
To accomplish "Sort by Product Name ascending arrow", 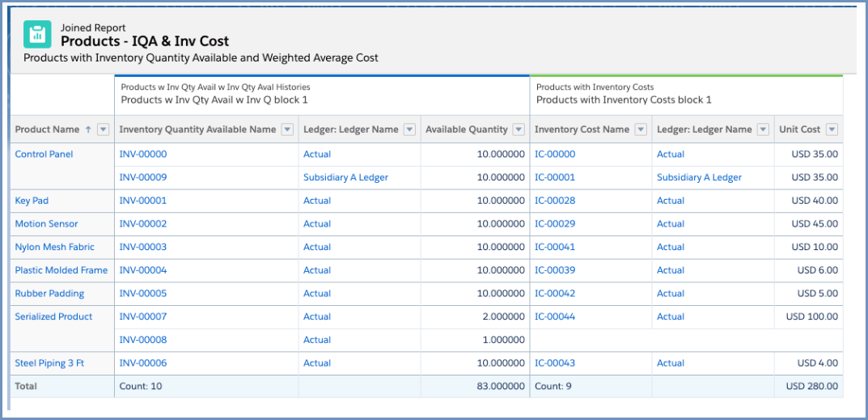I will 87,129.
